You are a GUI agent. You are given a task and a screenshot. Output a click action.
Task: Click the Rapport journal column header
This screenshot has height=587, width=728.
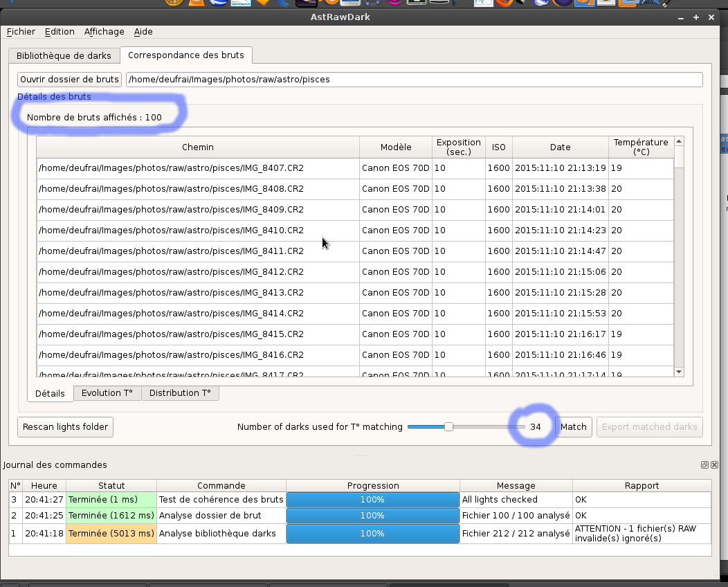[641, 486]
